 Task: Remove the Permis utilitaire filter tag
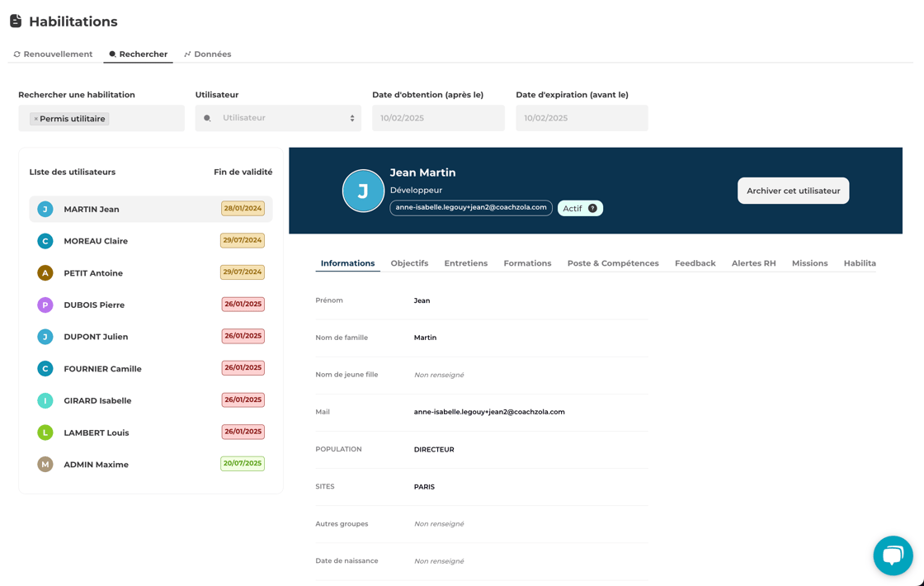(x=35, y=119)
